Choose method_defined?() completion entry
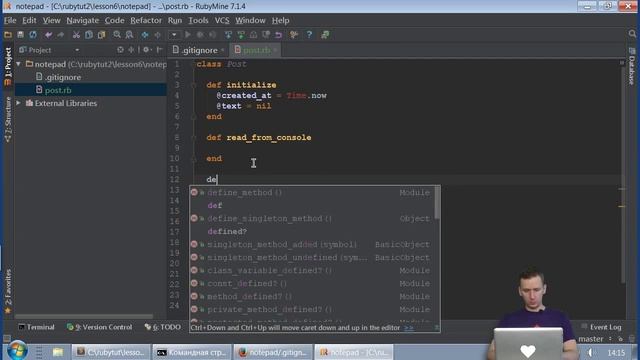The image size is (640, 360). pos(312,297)
